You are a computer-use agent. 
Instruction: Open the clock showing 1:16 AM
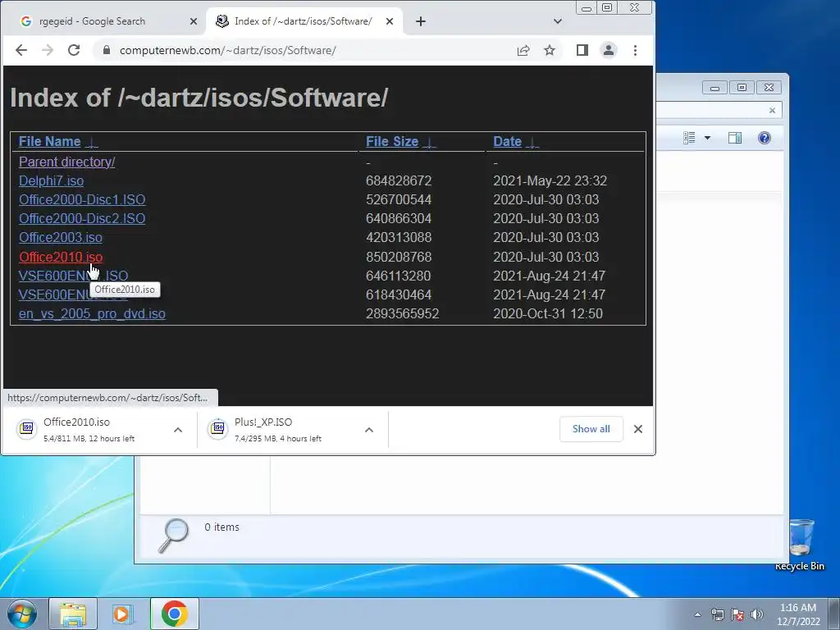[798, 614]
